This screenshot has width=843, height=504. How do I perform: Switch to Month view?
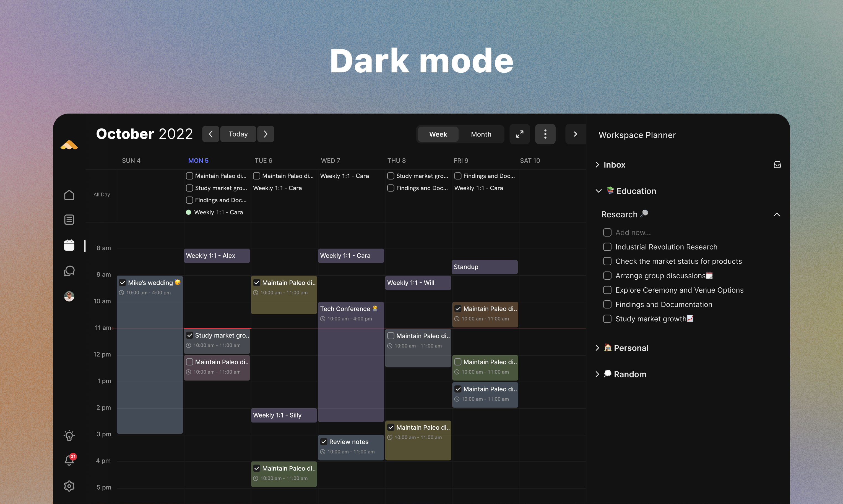481,134
